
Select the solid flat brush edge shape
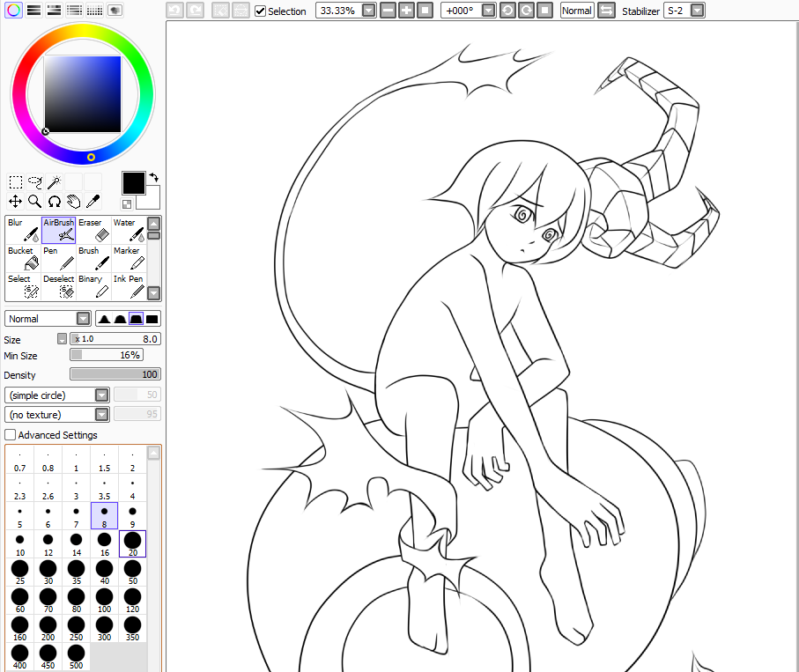point(152,319)
